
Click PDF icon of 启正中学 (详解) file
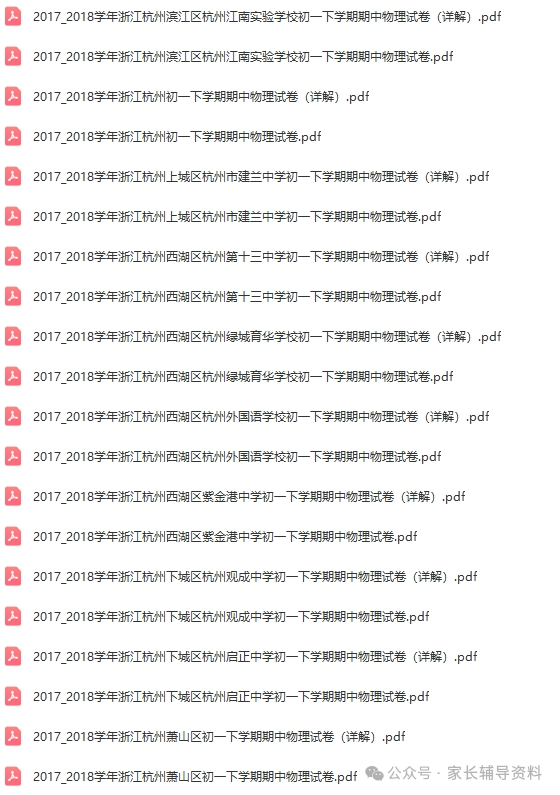[13, 657]
